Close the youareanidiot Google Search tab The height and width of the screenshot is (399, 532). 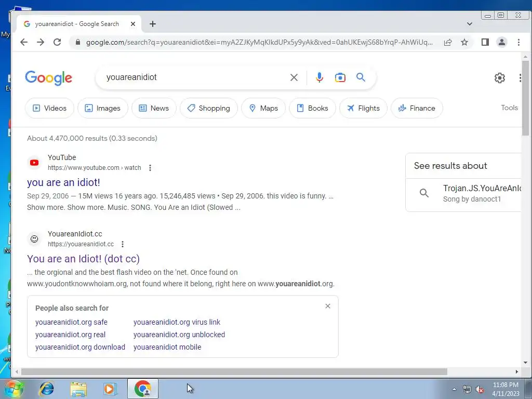pyautogui.click(x=133, y=24)
